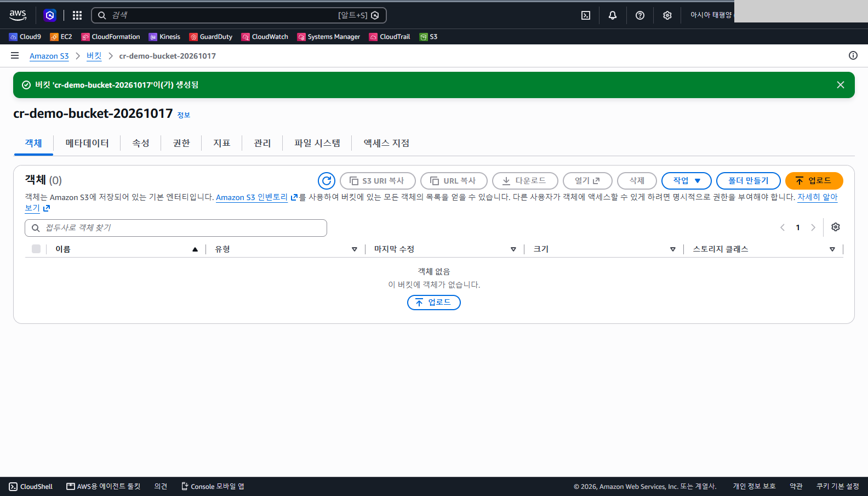Viewport: 868px width, 496px height.
Task: Open EC2 shortcut in favorites bar
Action: point(61,37)
